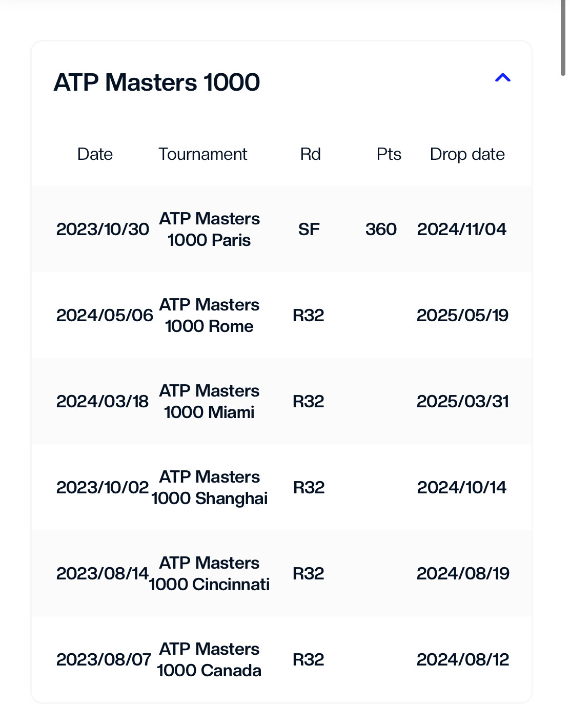Select the ATP Masters 1000 Rome tournament
This screenshot has width=570, height=728.
click(209, 315)
